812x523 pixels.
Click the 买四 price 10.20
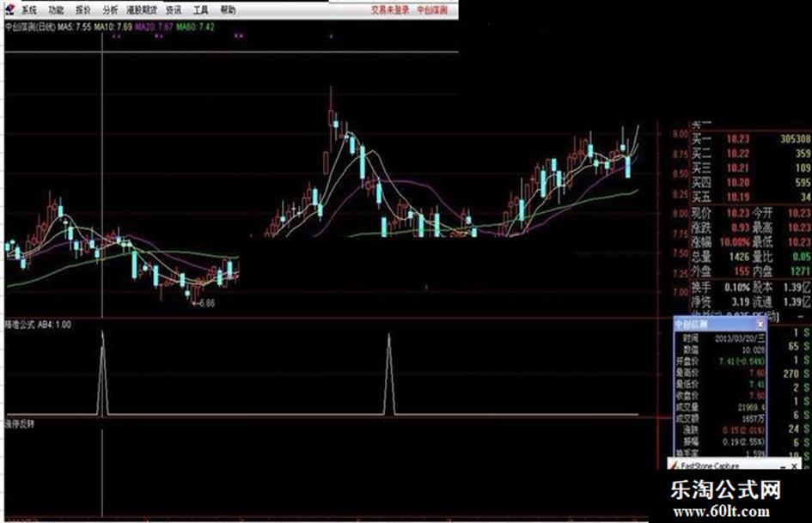pyautogui.click(x=737, y=183)
